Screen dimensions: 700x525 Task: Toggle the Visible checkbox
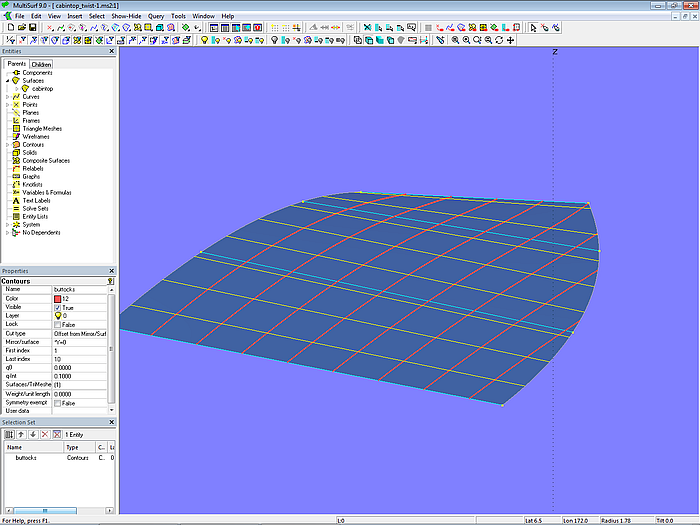pyautogui.click(x=57, y=307)
